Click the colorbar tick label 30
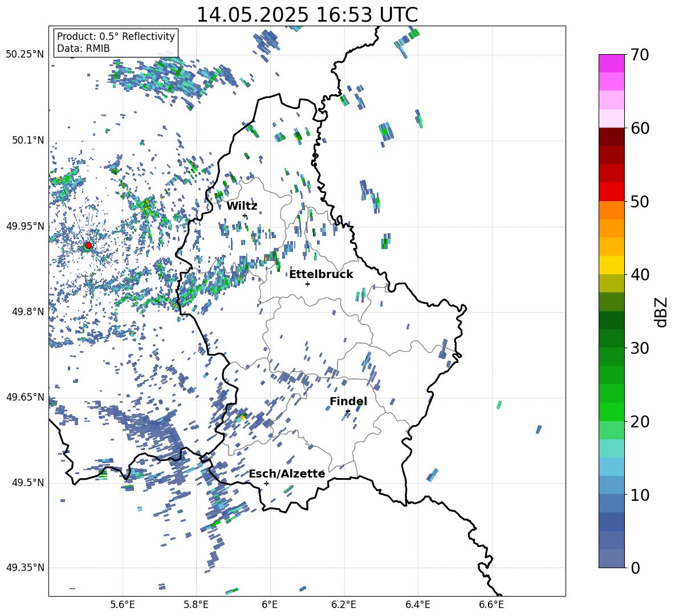 (x=640, y=348)
